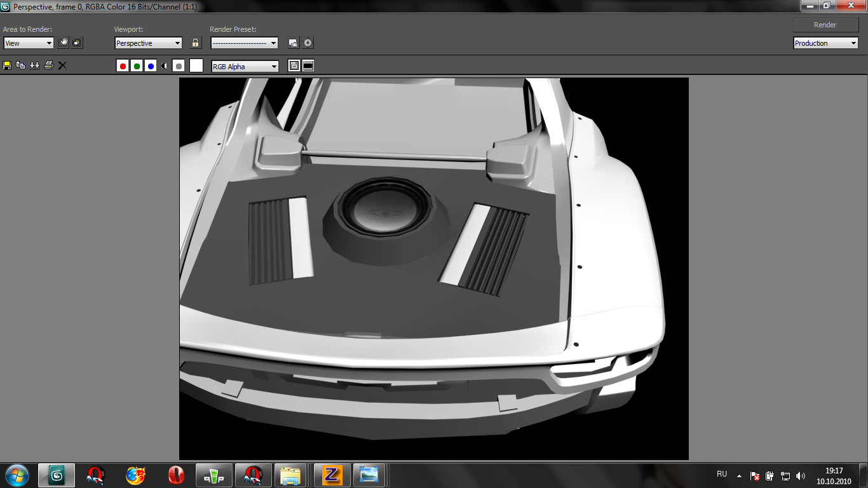The image size is (868, 488).
Task: Toggle the green channel display
Action: pos(137,66)
